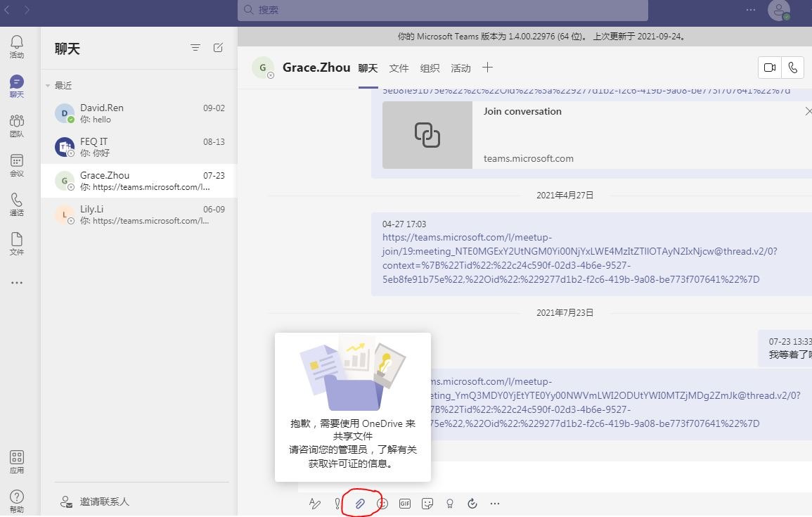812x517 pixels.
Task: Add a tab with the plus icon
Action: click(487, 68)
